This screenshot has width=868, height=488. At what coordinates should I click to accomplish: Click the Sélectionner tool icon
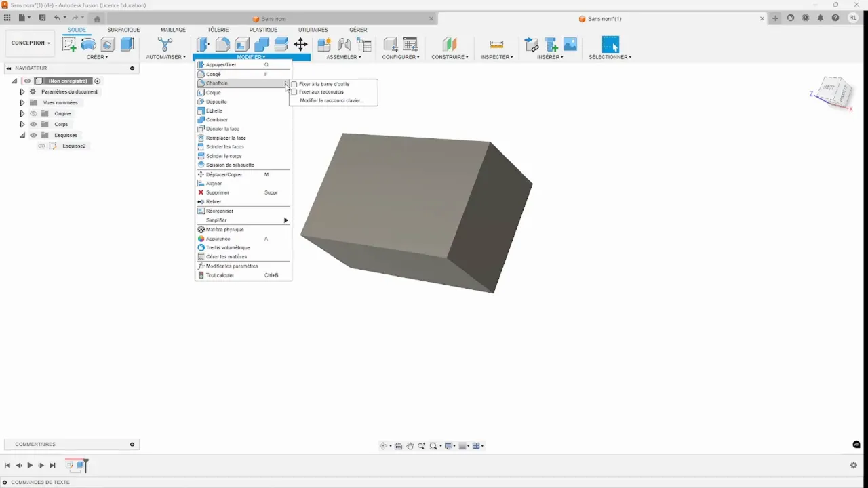tap(610, 45)
